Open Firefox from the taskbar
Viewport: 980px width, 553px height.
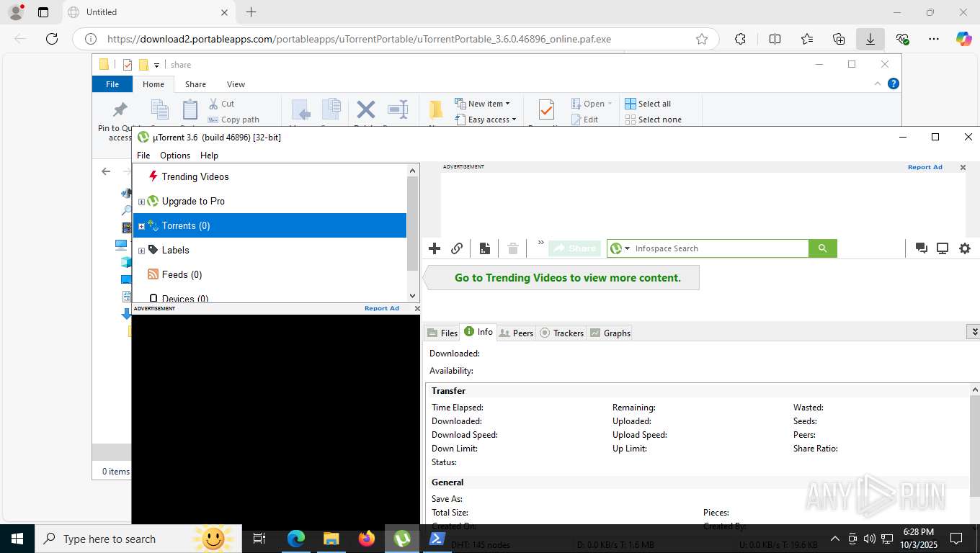(x=367, y=539)
